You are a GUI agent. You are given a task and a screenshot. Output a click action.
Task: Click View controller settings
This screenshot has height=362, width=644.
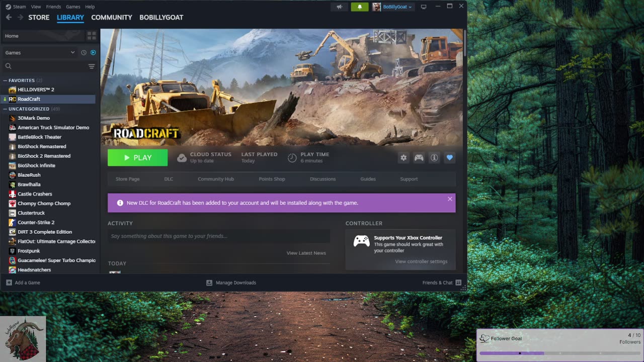click(x=421, y=261)
